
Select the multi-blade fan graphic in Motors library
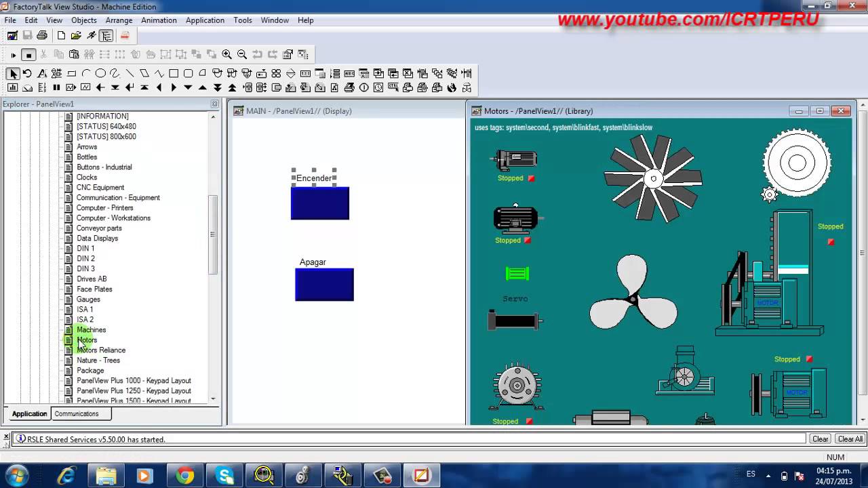coord(653,178)
